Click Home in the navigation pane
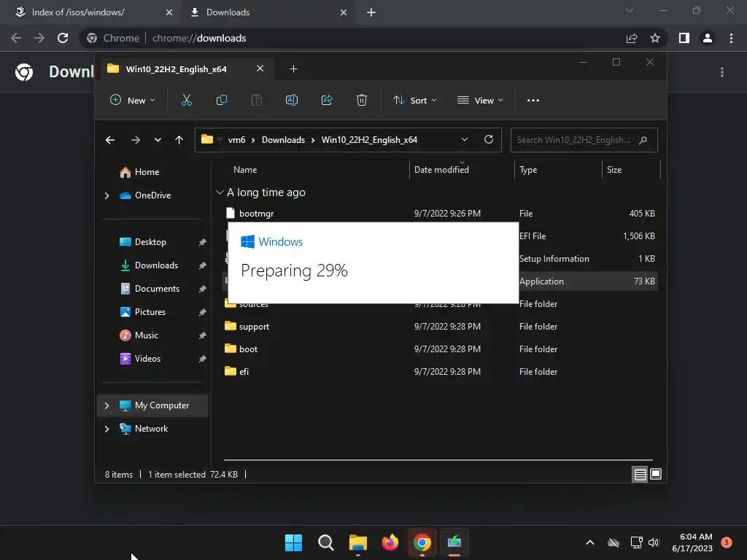Viewport: 747px width, 560px height. [x=147, y=172]
